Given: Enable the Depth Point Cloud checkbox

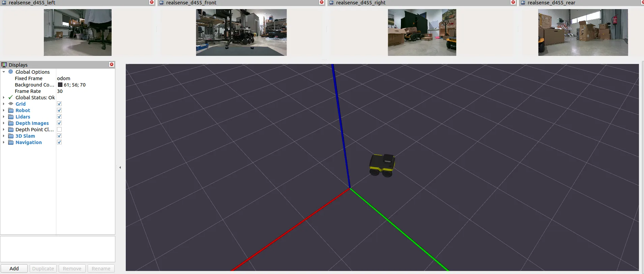Looking at the screenshot, I should click(x=59, y=130).
